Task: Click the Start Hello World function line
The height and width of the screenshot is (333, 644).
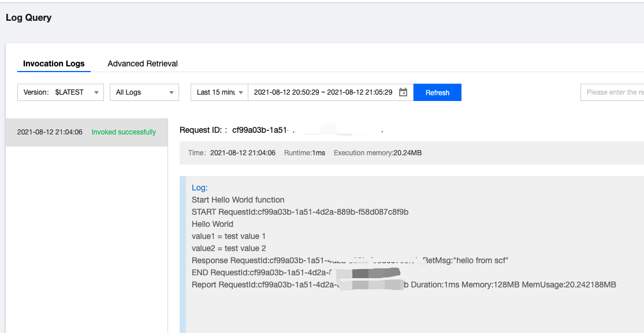Action: coord(238,200)
